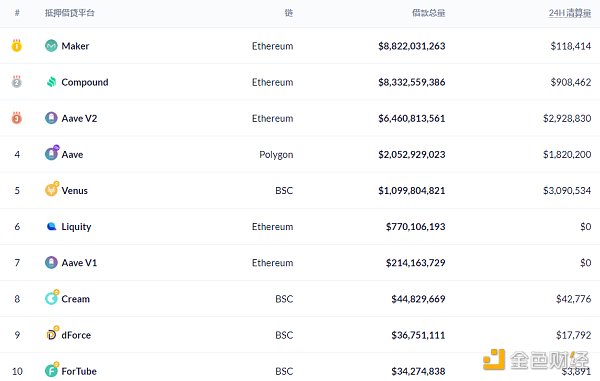Click the dForce logo icon
Screen dimensions: 600x381
coord(52,334)
